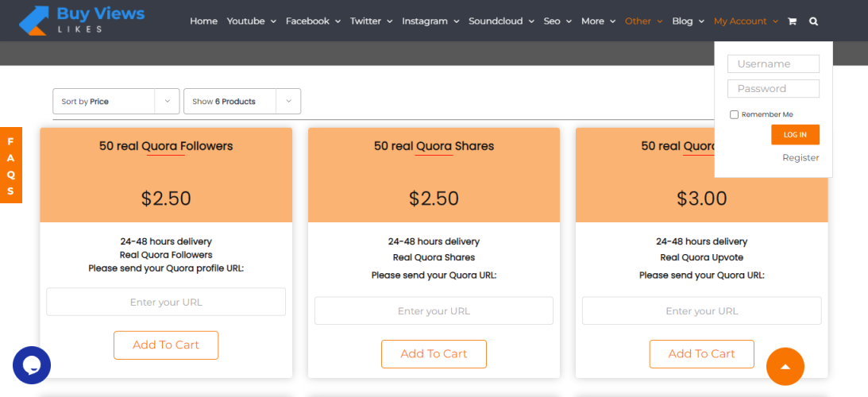The image size is (868, 397).
Task: Click the LOG IN button
Action: click(x=795, y=135)
